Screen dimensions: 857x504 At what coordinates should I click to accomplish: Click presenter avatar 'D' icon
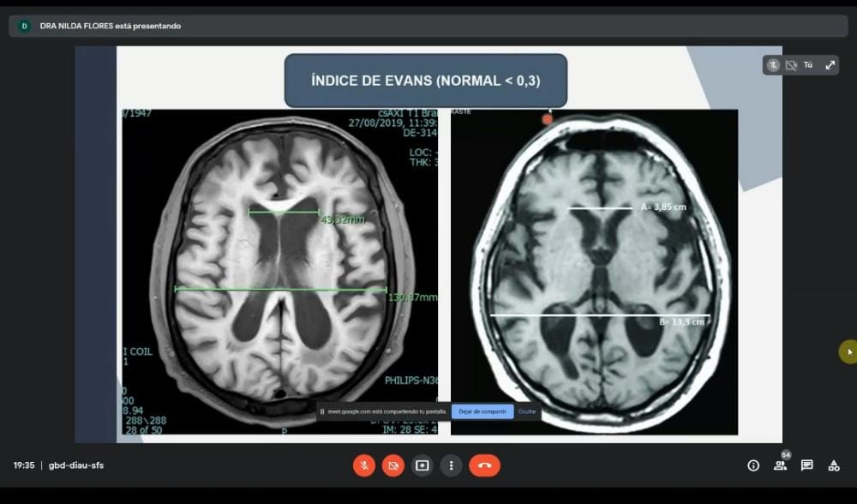coord(24,26)
